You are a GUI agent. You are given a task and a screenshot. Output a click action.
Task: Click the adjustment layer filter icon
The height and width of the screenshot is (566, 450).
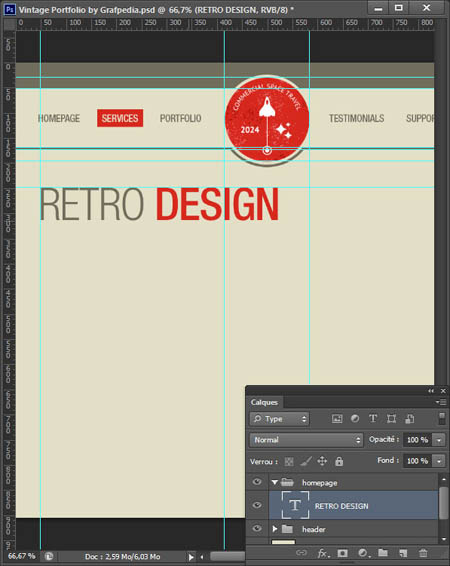(355, 419)
